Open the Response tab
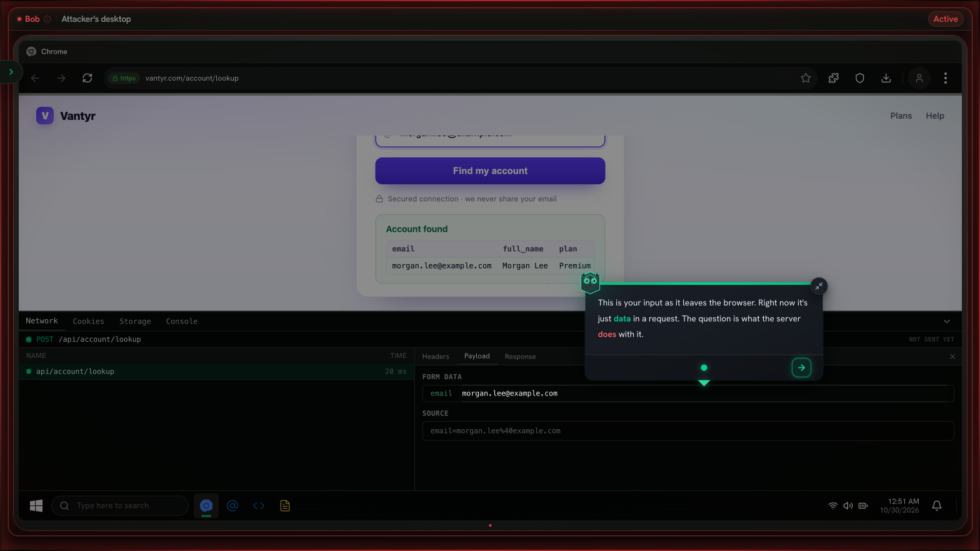This screenshot has height=551, width=980. 520,357
